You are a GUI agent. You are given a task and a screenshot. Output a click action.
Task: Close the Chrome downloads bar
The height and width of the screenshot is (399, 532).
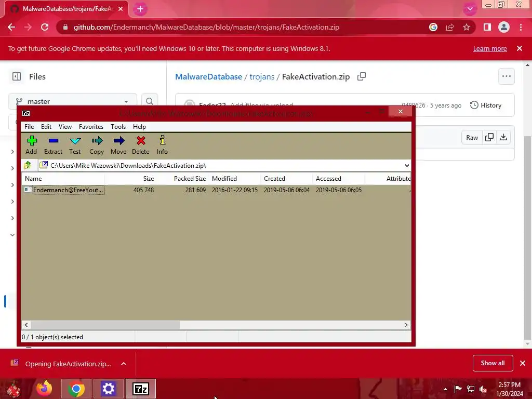523,363
